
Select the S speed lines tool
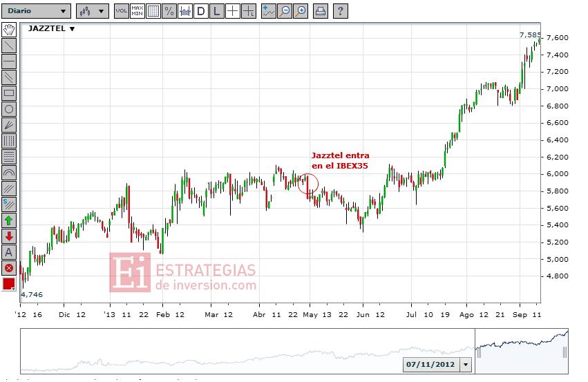[x=9, y=204]
